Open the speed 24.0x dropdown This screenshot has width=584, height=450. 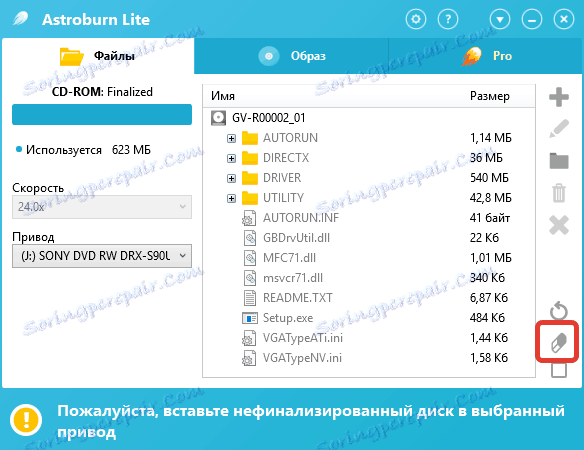tap(102, 207)
